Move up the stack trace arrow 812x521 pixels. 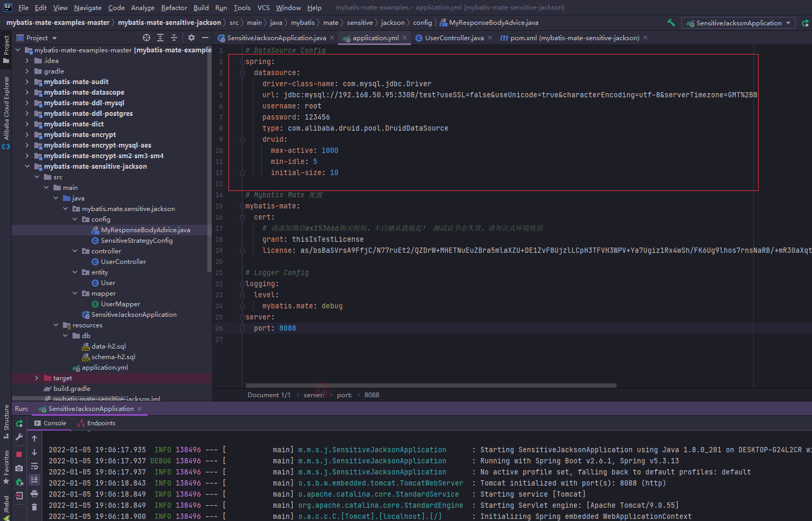34,438
